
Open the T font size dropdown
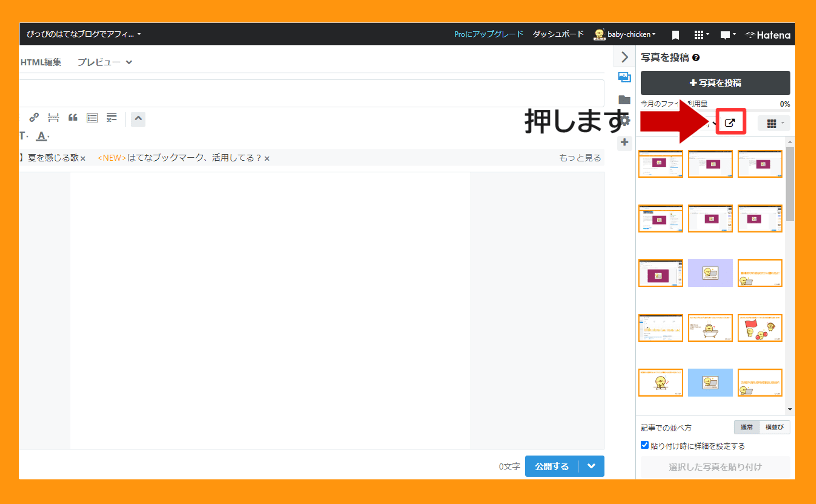(x=23, y=136)
